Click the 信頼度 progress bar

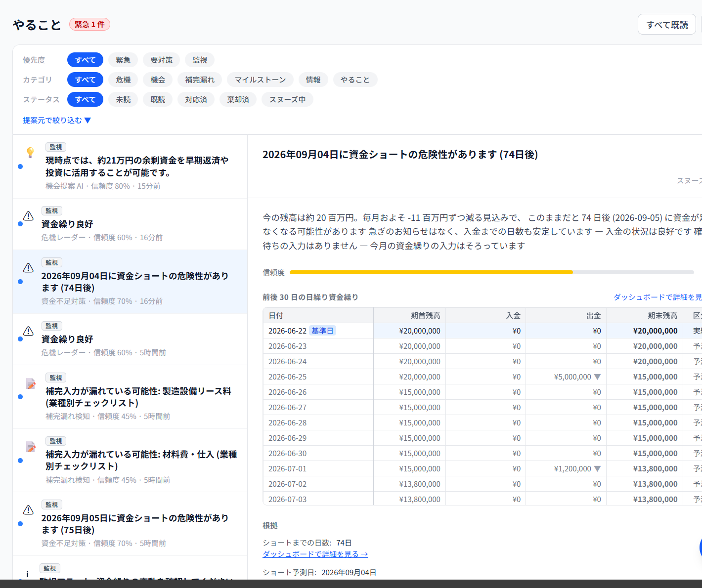[x=491, y=272]
